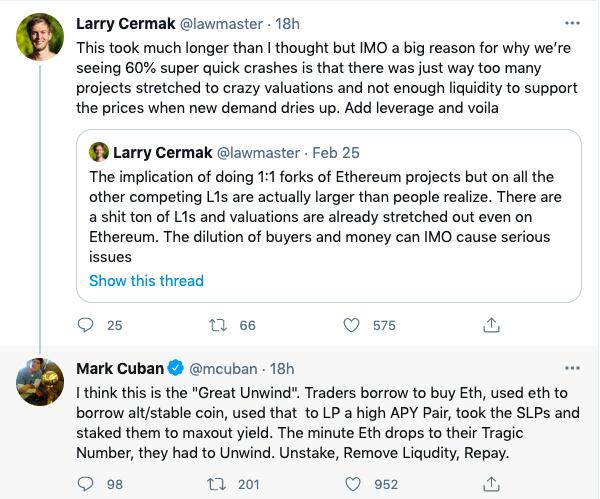
Task: Reply to Mark Cuban's tweet
Action: 86,485
